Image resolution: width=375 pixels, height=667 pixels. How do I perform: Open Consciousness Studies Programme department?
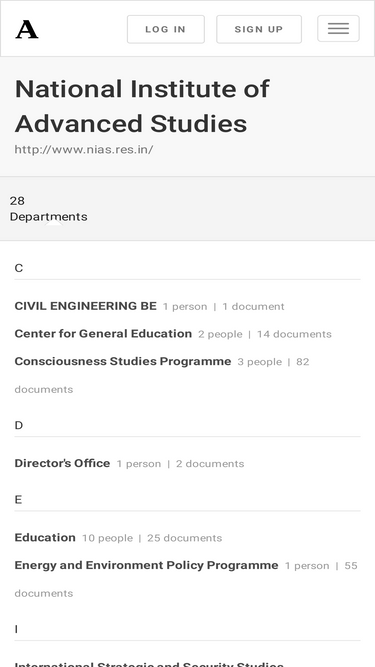(123, 361)
